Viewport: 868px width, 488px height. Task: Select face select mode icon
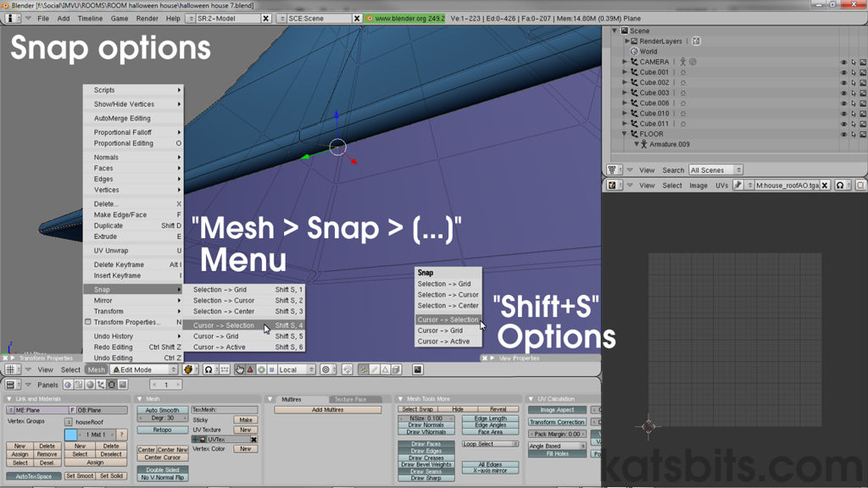point(386,369)
